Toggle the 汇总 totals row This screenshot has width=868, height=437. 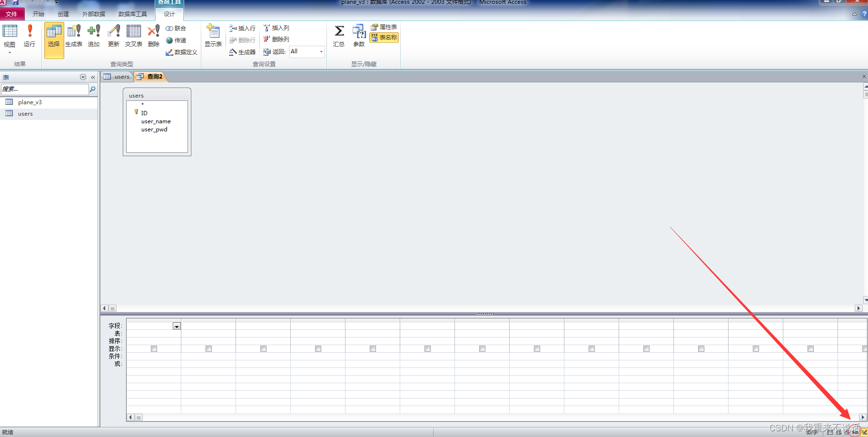[339, 36]
